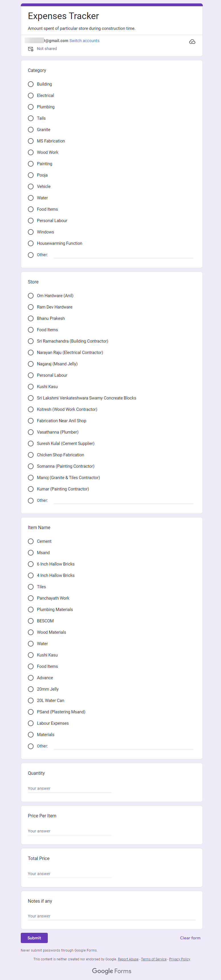Screen dimensions: 221x980
Task: Open the Switch accounts link
Action: click(x=84, y=40)
